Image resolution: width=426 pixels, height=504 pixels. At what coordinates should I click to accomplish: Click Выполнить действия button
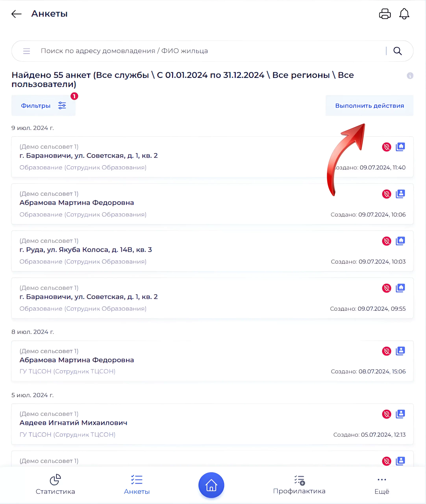coord(369,106)
